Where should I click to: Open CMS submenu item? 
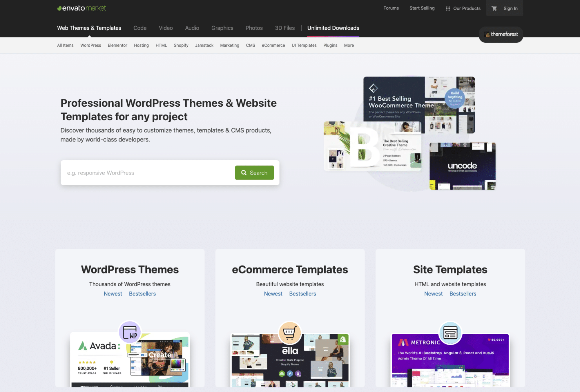point(251,45)
